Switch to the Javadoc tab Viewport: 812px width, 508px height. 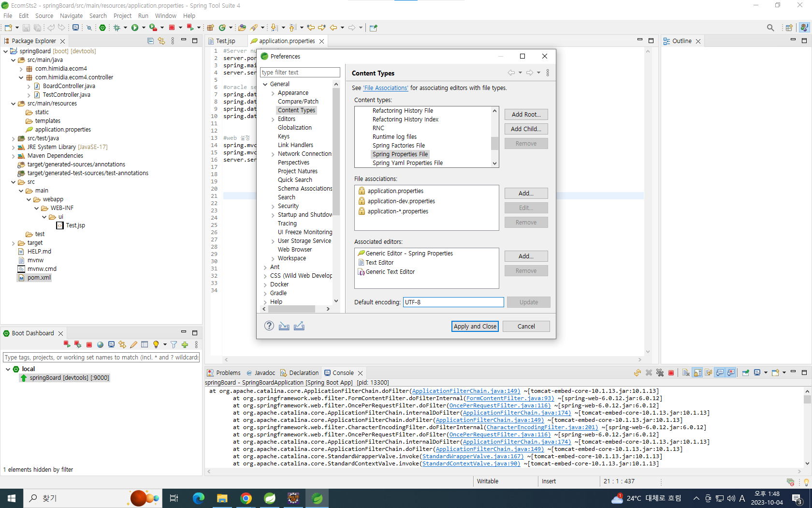[x=261, y=373]
